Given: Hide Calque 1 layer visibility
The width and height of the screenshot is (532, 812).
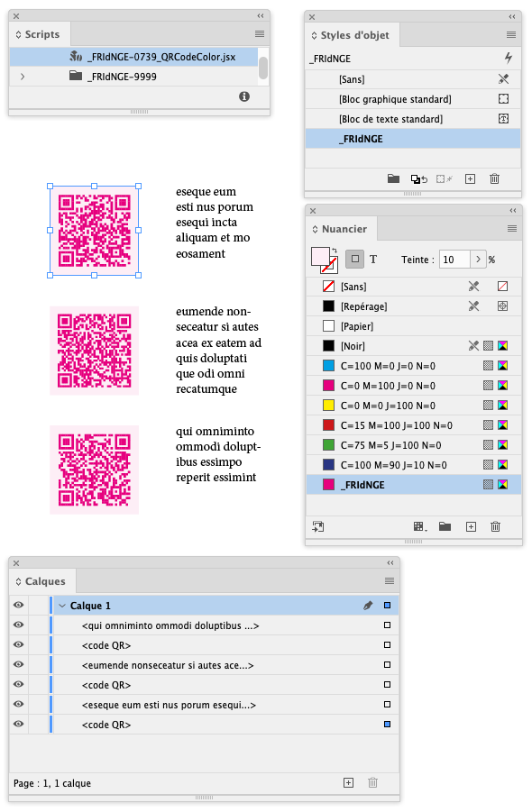Looking at the screenshot, I should (x=19, y=605).
